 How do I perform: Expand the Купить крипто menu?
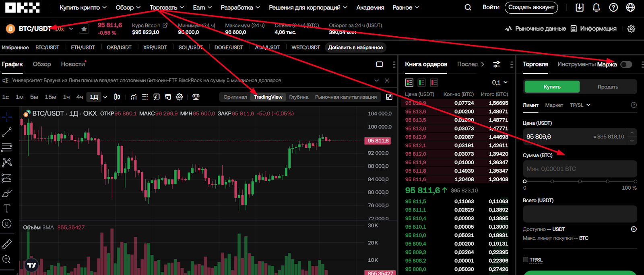[x=83, y=7]
